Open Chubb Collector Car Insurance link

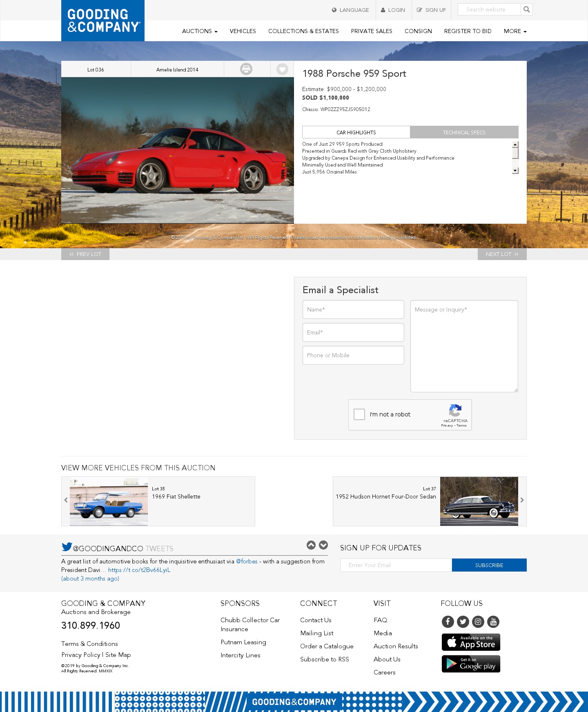(x=250, y=625)
